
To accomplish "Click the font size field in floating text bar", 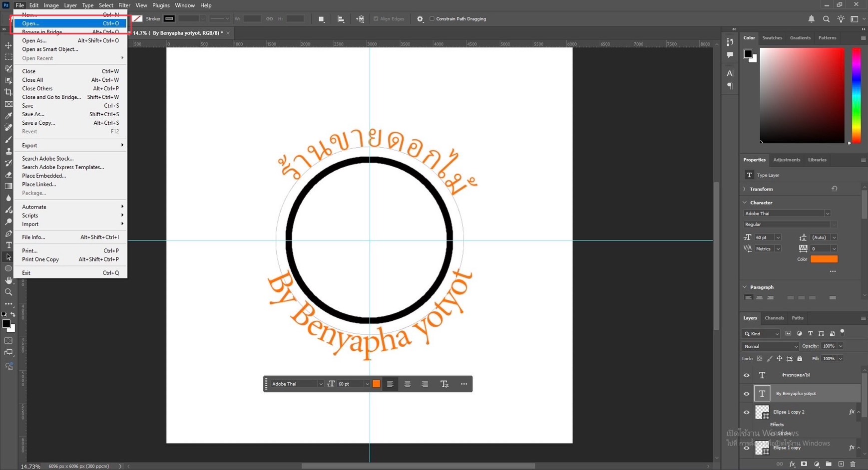I will coord(350,384).
